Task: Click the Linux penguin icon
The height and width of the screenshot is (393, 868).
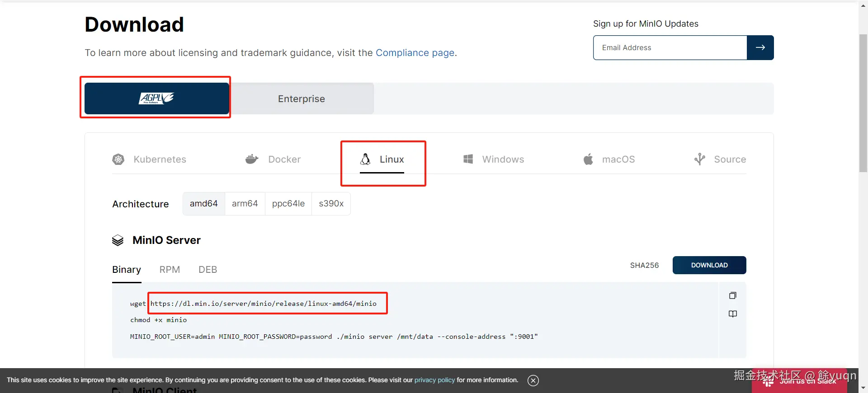Action: [365, 159]
